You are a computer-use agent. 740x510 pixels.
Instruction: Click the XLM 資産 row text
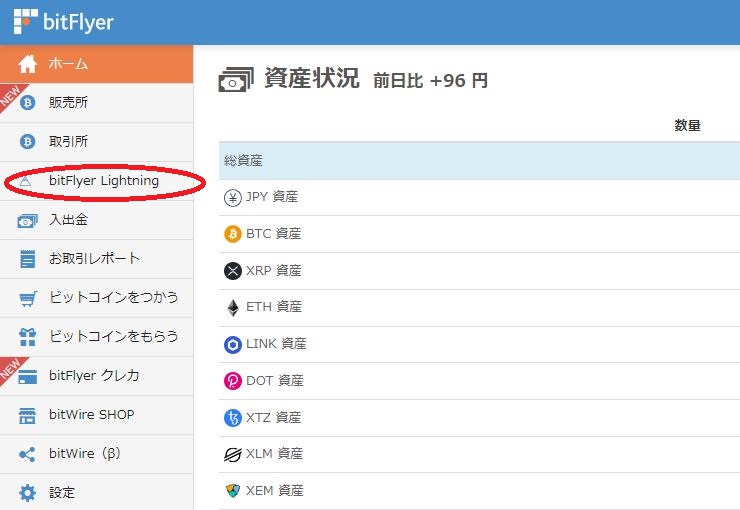click(274, 453)
